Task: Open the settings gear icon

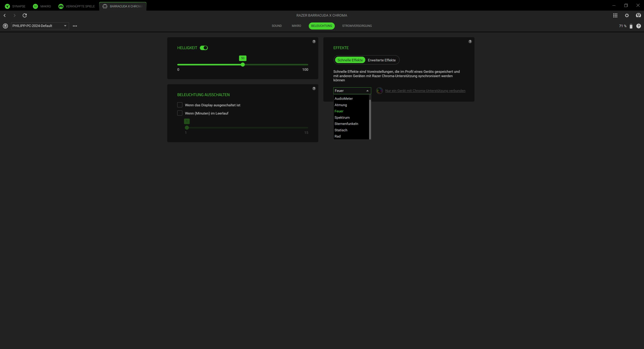Action: pos(626,15)
